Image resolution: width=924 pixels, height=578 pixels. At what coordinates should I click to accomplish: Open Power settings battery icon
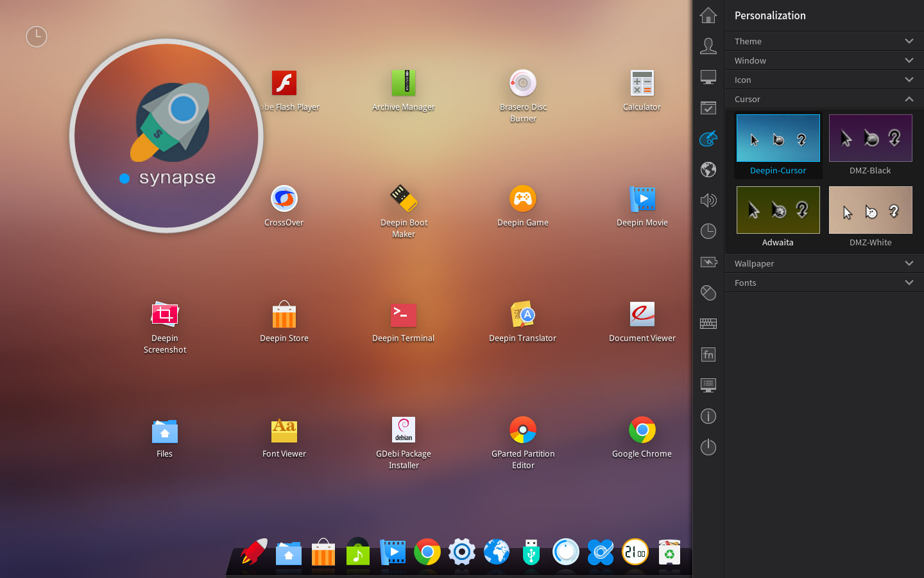708,262
